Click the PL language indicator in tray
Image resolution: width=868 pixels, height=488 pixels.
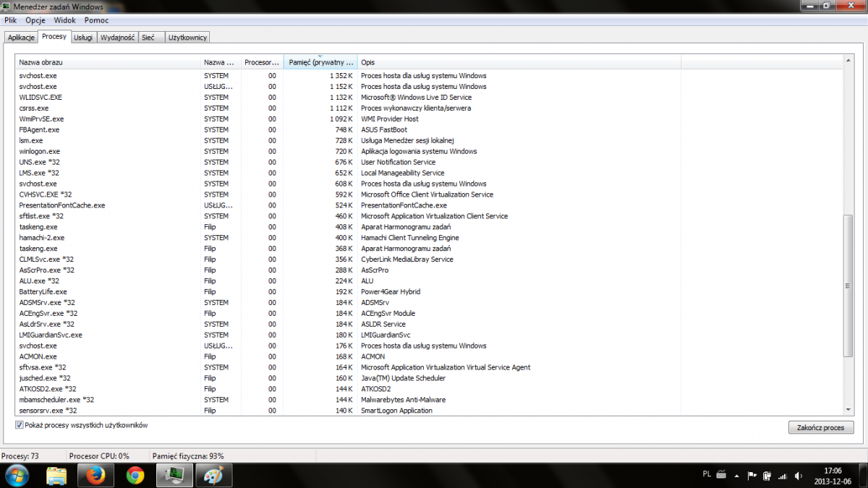pyautogui.click(x=706, y=474)
